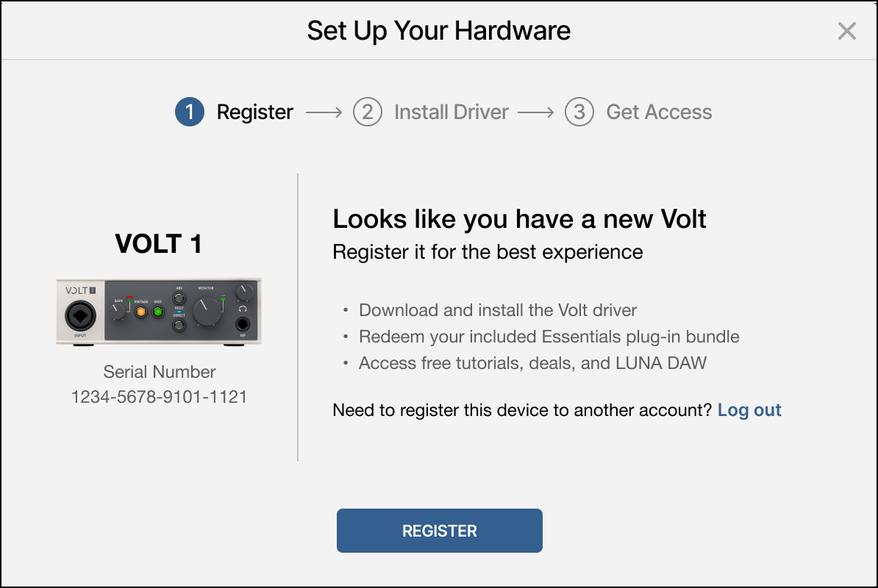Viewport: 878px width, 588px height.
Task: Click the serial number text
Action: [158, 397]
